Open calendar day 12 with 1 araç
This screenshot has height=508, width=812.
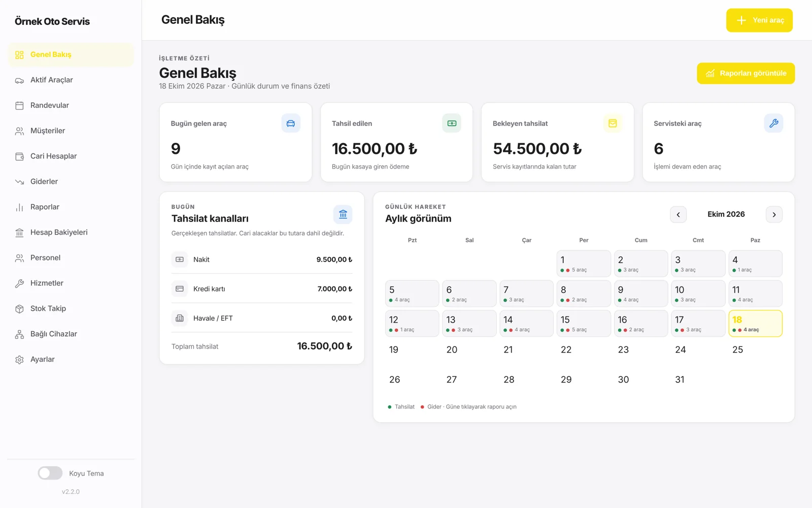pyautogui.click(x=412, y=323)
